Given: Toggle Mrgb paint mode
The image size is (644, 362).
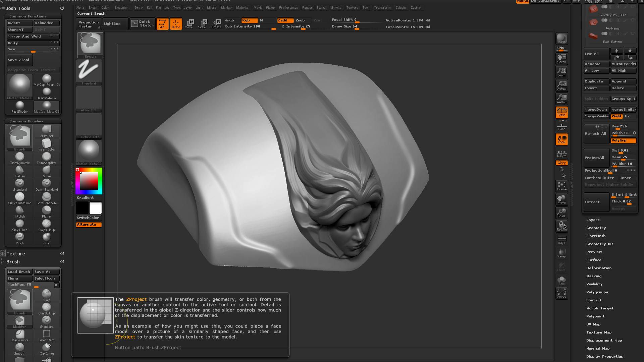Looking at the screenshot, I should (232, 20).
